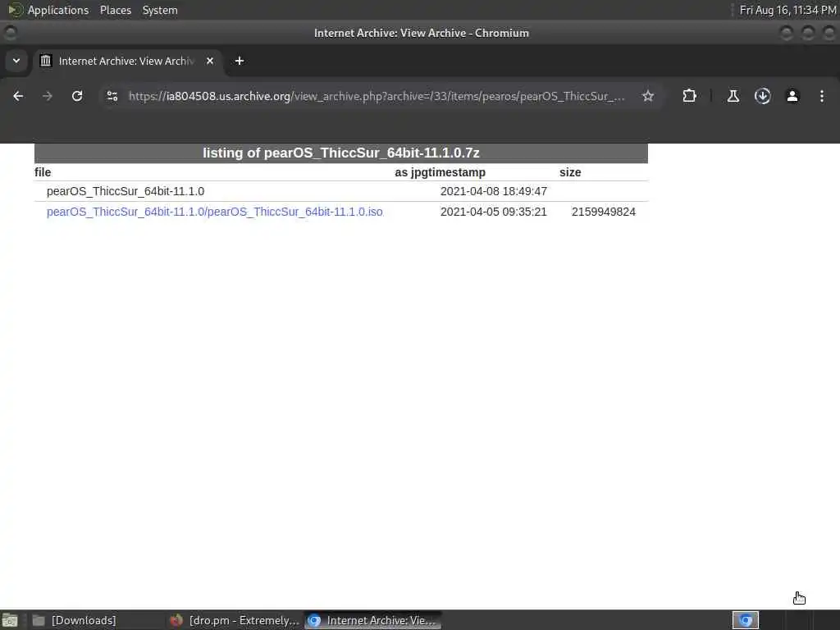Click the URL address bar

coord(376,96)
